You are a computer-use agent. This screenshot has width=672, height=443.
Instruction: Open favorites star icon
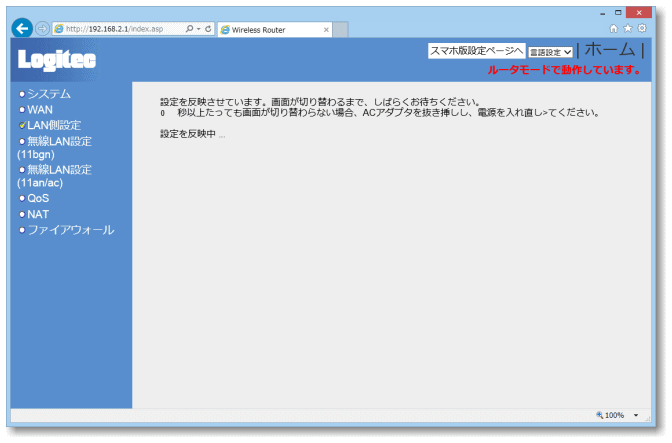[627, 28]
